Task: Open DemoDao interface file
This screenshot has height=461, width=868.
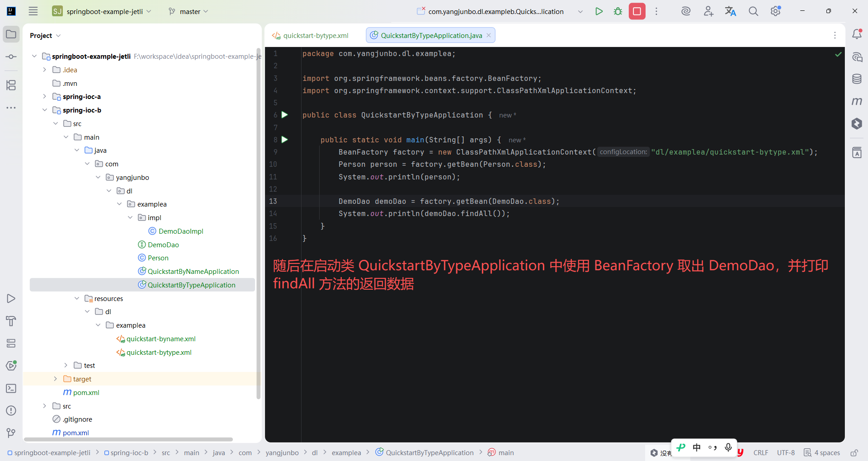Action: 158,245
